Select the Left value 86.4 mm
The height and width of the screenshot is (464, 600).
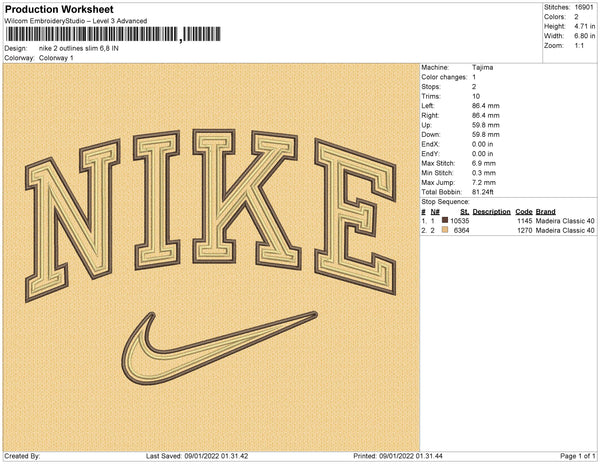point(486,106)
